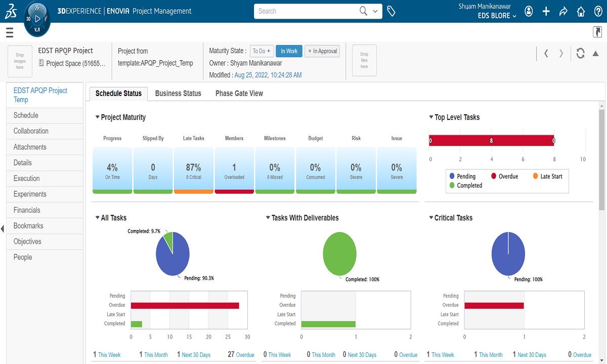Go to home icon
Image resolution: width=607 pixels, height=364 pixels.
[x=581, y=11]
